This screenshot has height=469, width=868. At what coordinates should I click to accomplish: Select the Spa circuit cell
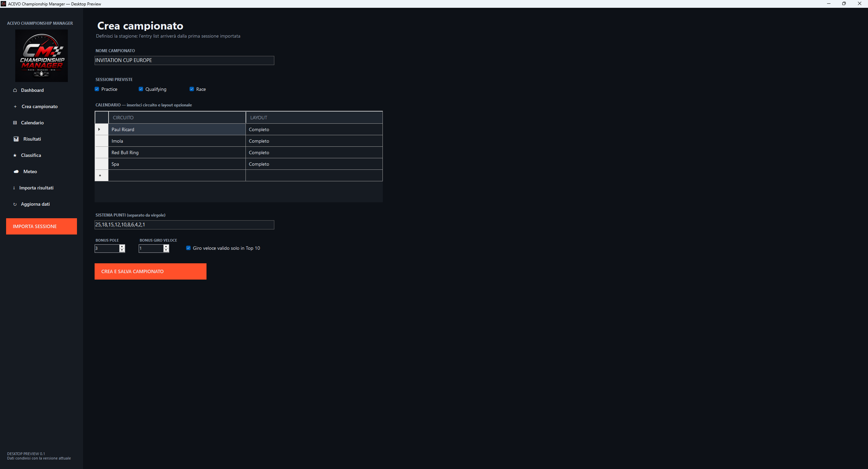click(177, 164)
